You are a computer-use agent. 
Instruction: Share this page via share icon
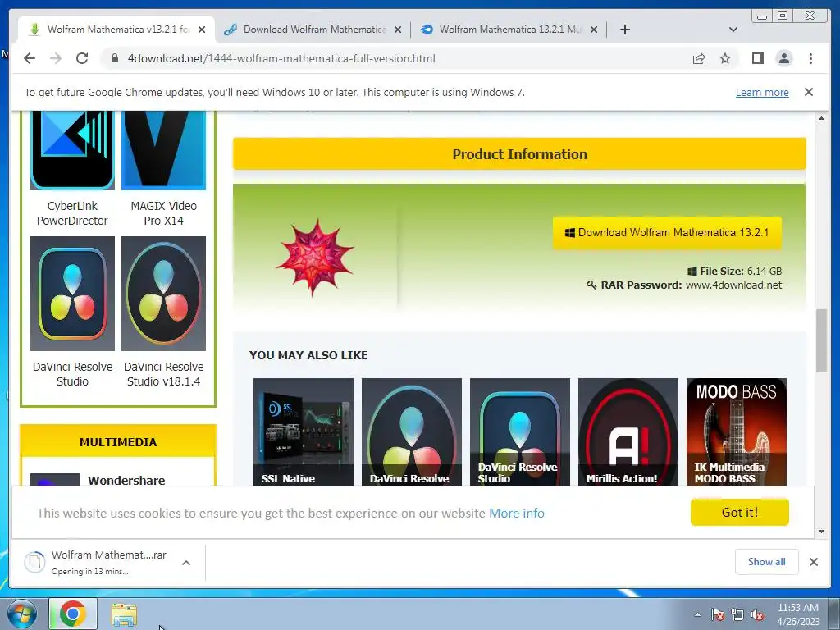click(x=699, y=58)
